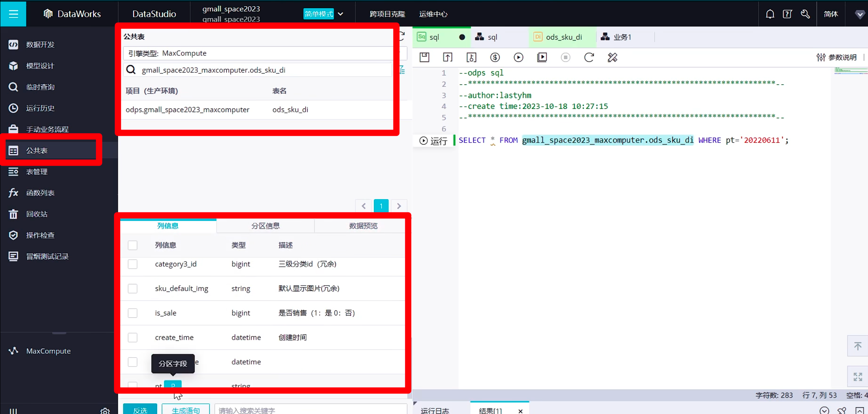Open 回收站 recycle bin
This screenshot has width=868, height=414.
pyautogui.click(x=28, y=214)
